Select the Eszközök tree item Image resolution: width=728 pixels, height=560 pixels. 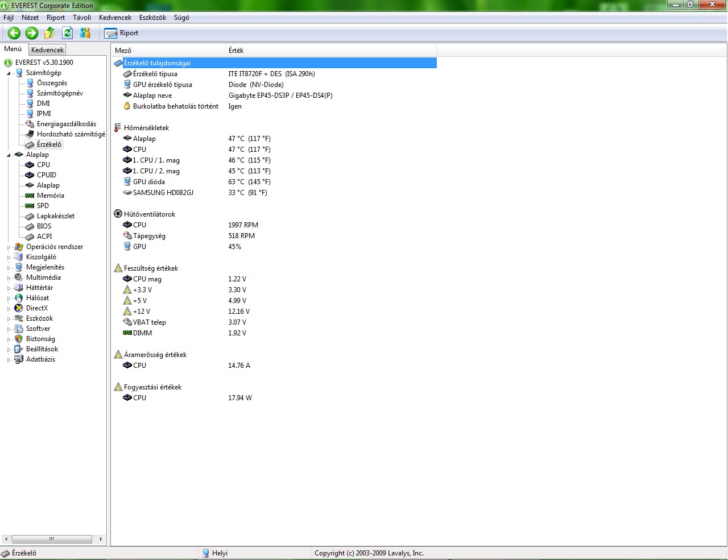point(39,318)
